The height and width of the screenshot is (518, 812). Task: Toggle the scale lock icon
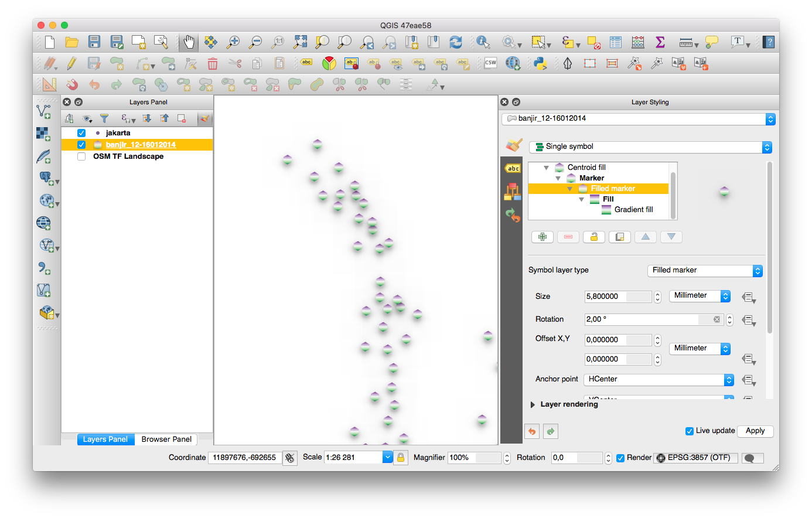[x=401, y=458]
